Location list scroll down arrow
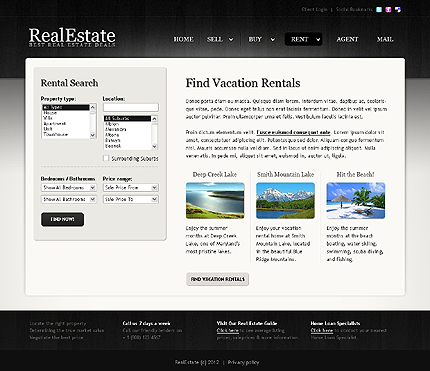 click(154, 146)
